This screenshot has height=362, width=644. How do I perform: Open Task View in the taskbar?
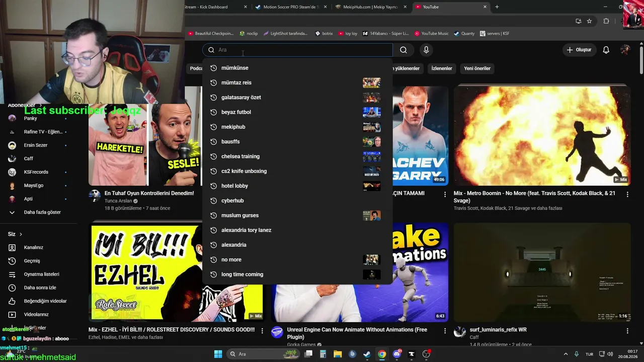[x=308, y=354]
